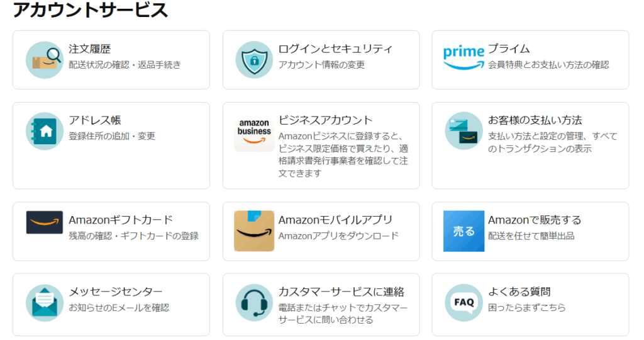Click the login security shield icon

(x=254, y=60)
